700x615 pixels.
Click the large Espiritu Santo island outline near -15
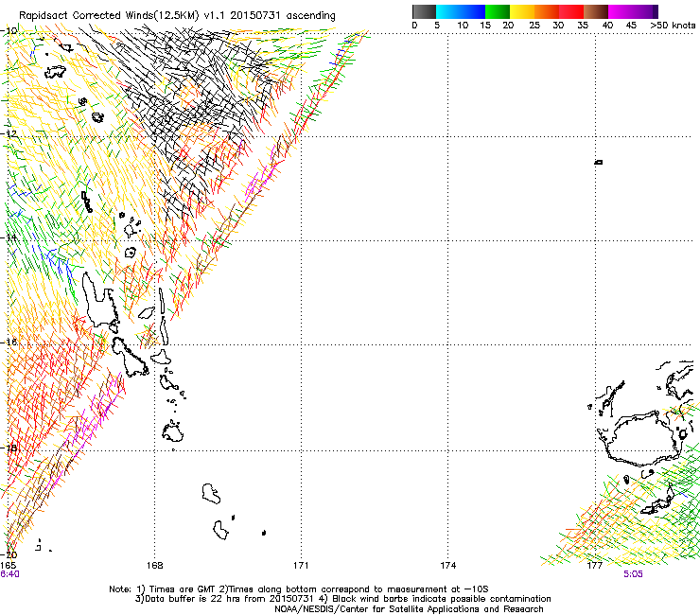99,299
